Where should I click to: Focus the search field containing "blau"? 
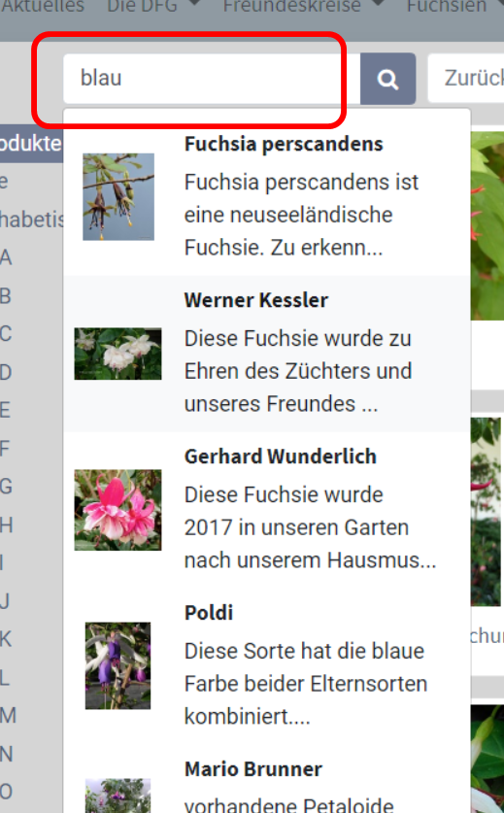coord(212,79)
